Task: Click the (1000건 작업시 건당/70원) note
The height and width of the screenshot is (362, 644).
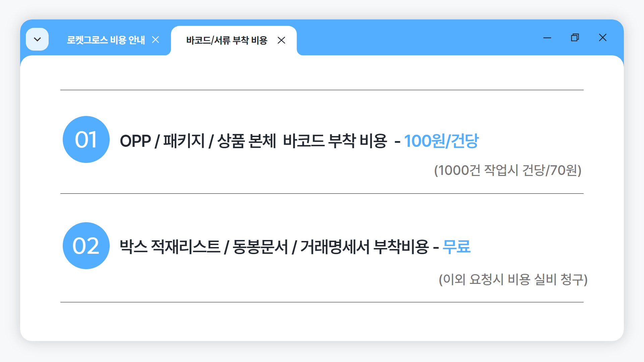Action: point(507,170)
